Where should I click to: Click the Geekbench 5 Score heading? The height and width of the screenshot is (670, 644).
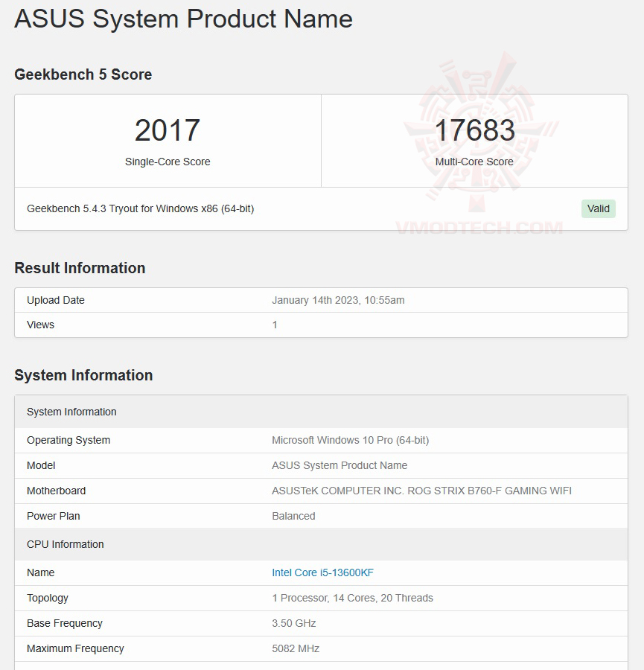point(83,74)
